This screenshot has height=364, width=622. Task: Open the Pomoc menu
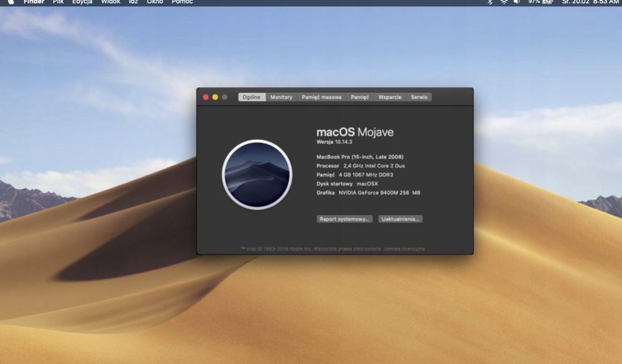182,2
